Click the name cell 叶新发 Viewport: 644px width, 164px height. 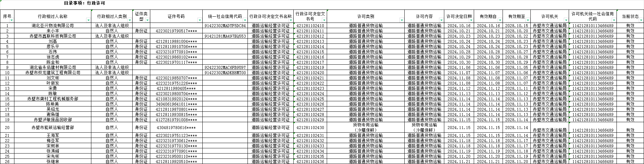53,83
